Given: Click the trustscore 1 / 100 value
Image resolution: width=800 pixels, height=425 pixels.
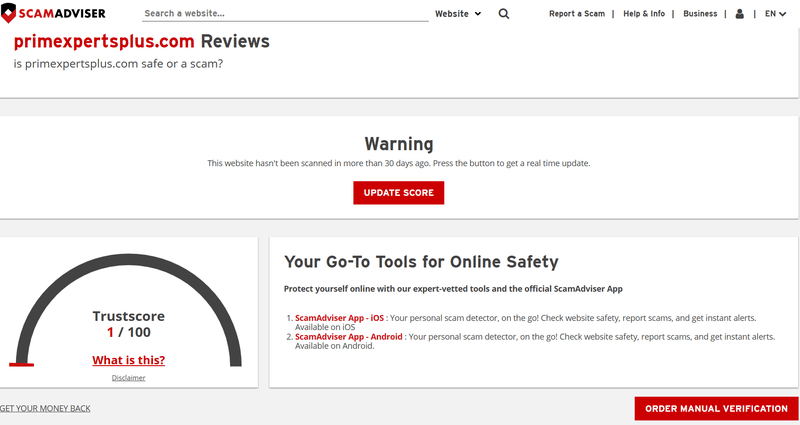Looking at the screenshot, I should click(129, 332).
